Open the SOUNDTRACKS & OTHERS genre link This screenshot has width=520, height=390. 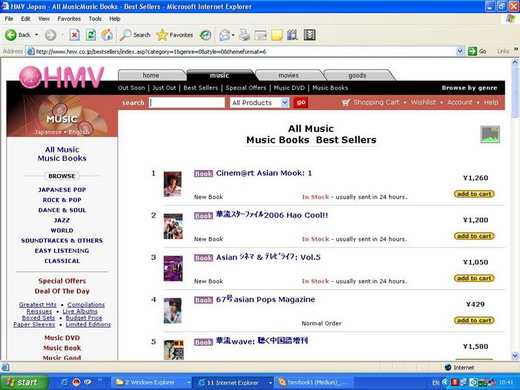[62, 240]
